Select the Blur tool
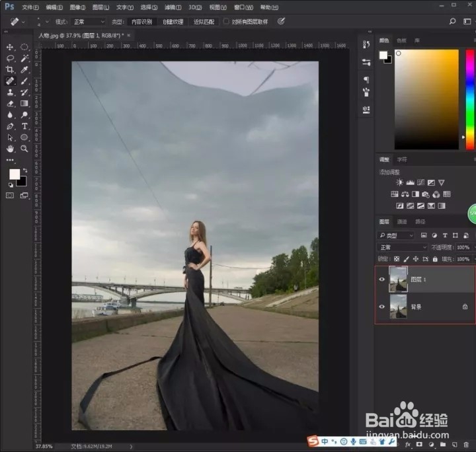Screen dimensions: 476x452 pyautogui.click(x=10, y=115)
